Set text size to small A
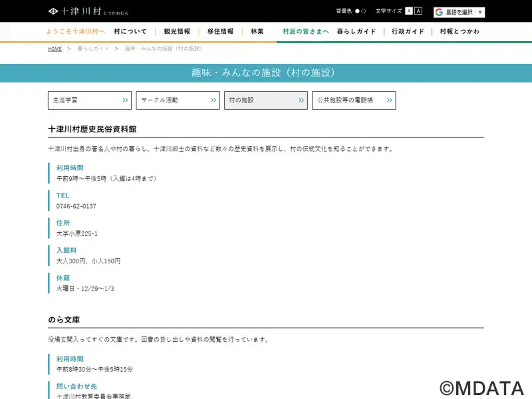 coord(409,11)
